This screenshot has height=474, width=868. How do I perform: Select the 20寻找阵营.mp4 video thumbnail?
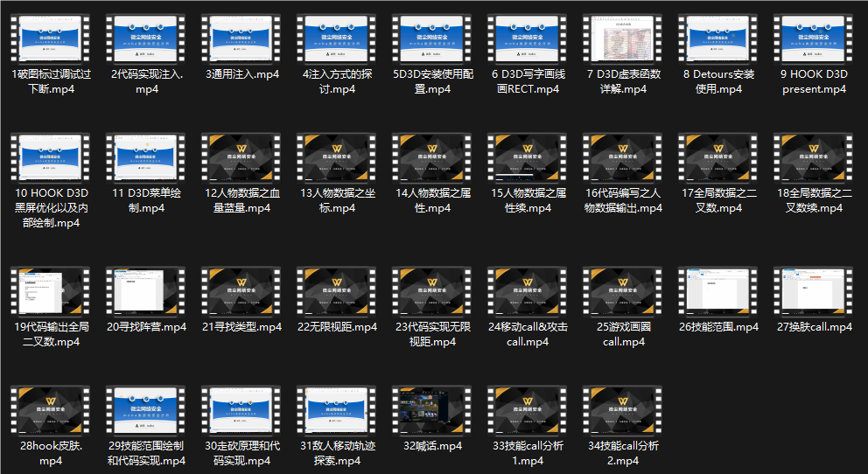pos(146,291)
